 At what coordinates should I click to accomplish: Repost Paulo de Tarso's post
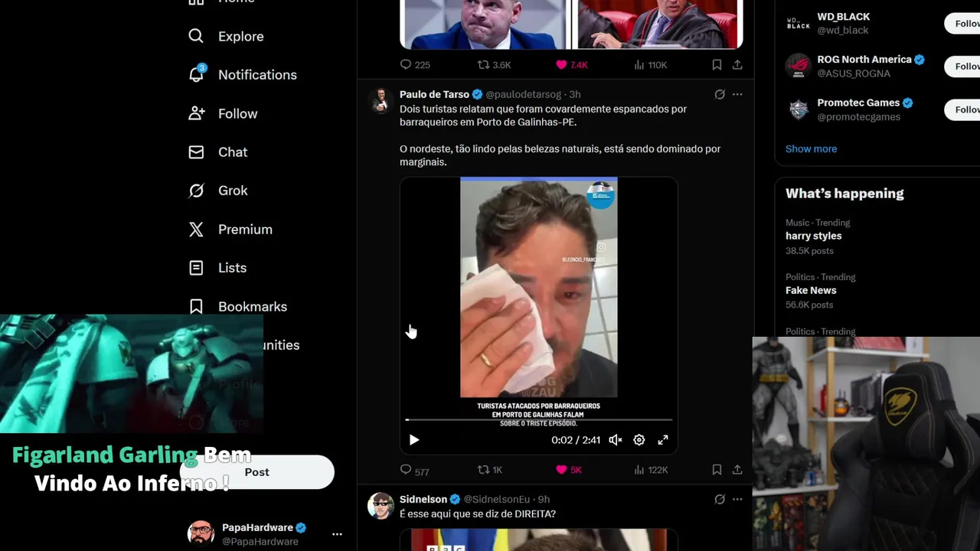tap(490, 470)
